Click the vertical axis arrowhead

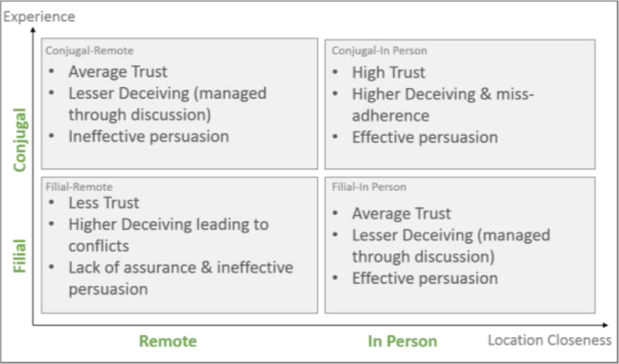[x=33, y=30]
